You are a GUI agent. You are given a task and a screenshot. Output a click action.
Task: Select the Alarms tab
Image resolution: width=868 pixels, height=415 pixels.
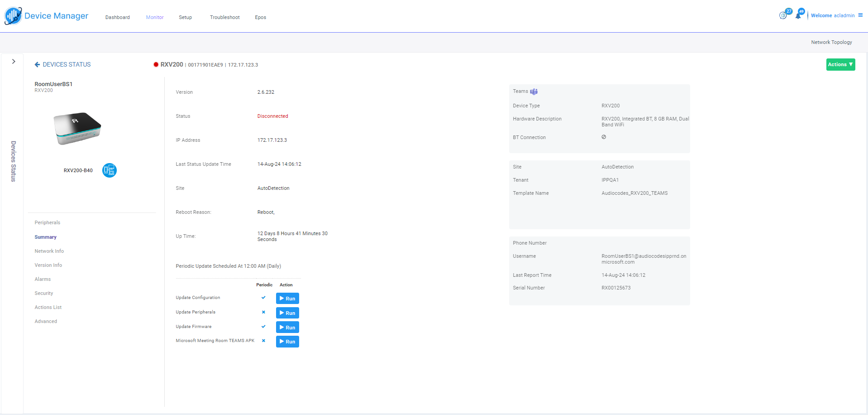[43, 279]
